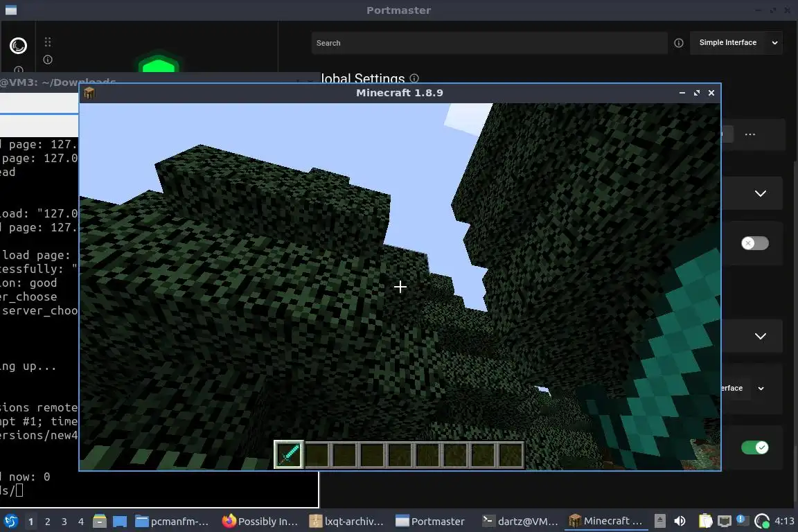
Task: Click the Portmaster tray icon with green dot
Action: (x=762, y=521)
